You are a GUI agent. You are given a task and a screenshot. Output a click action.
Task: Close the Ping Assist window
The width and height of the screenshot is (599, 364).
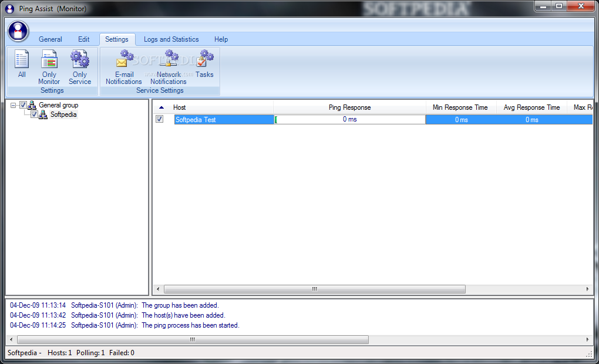[x=581, y=6]
